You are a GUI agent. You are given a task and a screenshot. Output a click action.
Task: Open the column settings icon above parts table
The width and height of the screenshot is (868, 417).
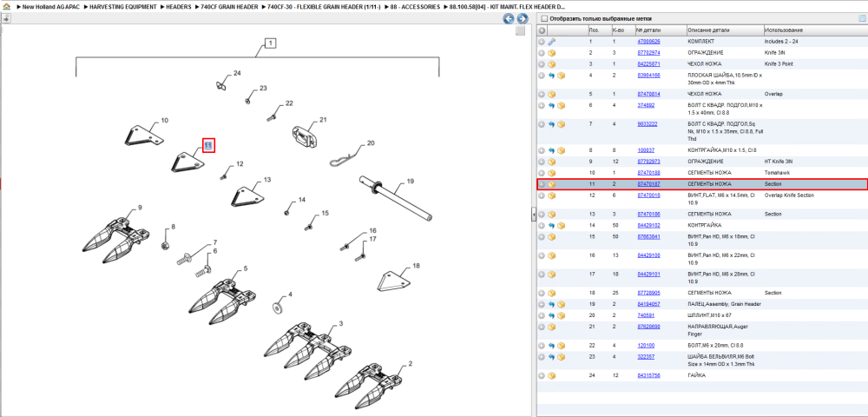click(861, 18)
